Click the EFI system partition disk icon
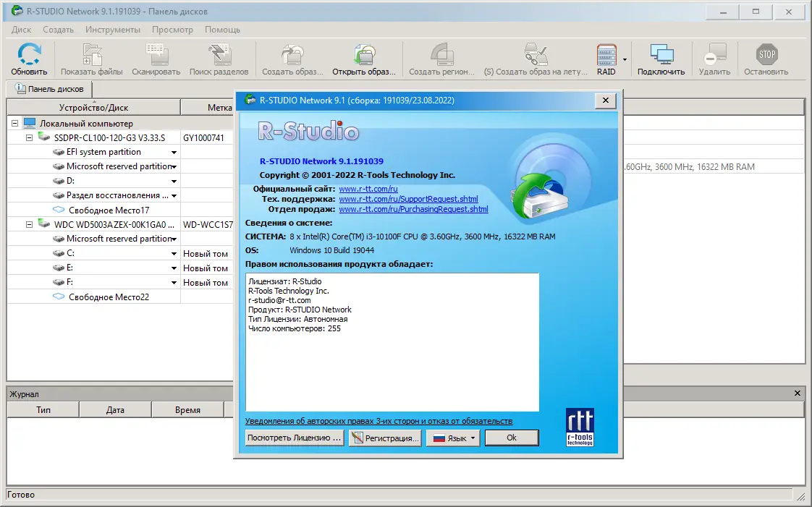812x507 pixels. tap(59, 152)
